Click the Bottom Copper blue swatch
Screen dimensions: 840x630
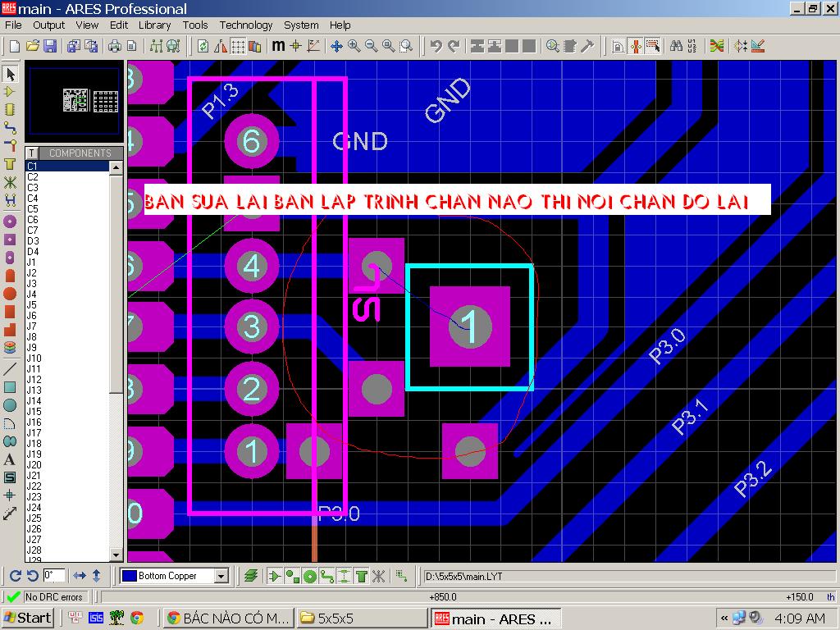tap(129, 576)
